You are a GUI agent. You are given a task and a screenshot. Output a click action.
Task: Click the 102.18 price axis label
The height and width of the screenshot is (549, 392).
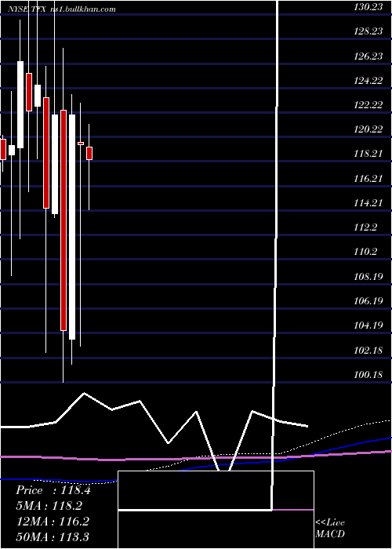(368, 350)
